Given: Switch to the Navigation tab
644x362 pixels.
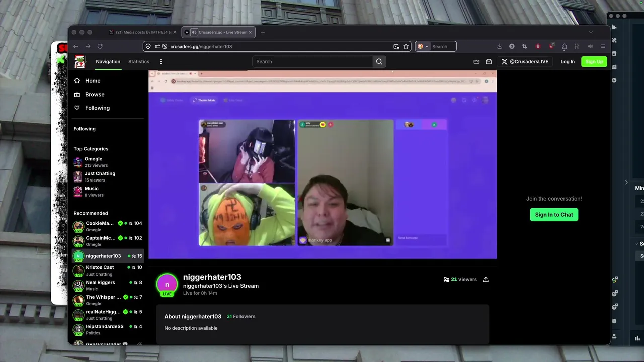Looking at the screenshot, I should (108, 62).
